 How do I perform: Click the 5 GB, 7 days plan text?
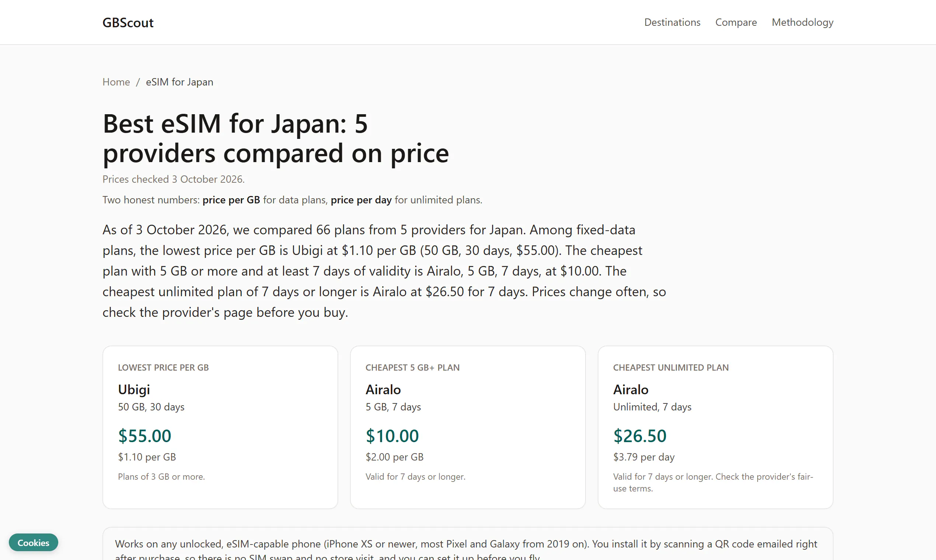pos(393,407)
